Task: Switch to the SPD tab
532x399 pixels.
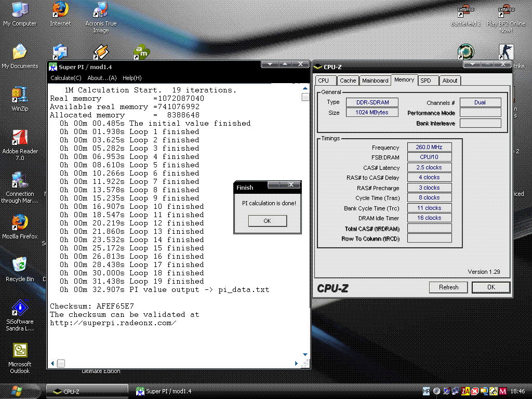Action: (x=425, y=81)
